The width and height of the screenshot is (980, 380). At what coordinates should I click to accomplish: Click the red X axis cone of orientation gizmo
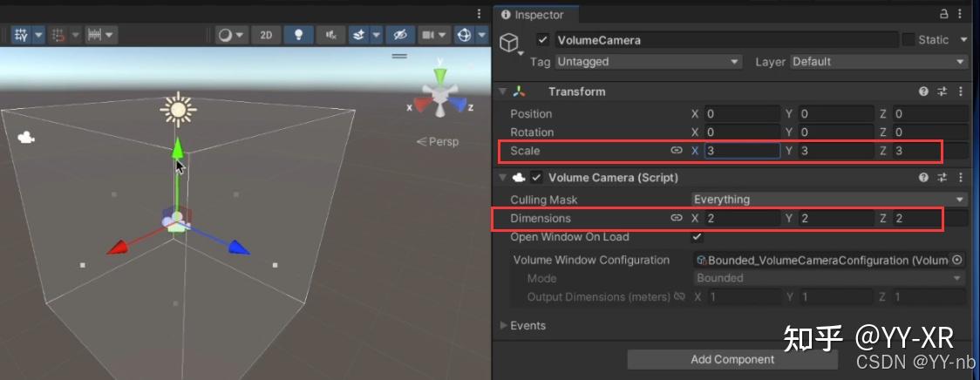423,105
